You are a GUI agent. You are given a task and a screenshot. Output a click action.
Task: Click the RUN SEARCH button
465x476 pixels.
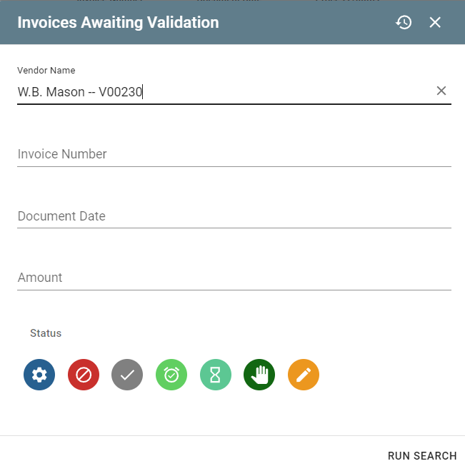tap(422, 456)
